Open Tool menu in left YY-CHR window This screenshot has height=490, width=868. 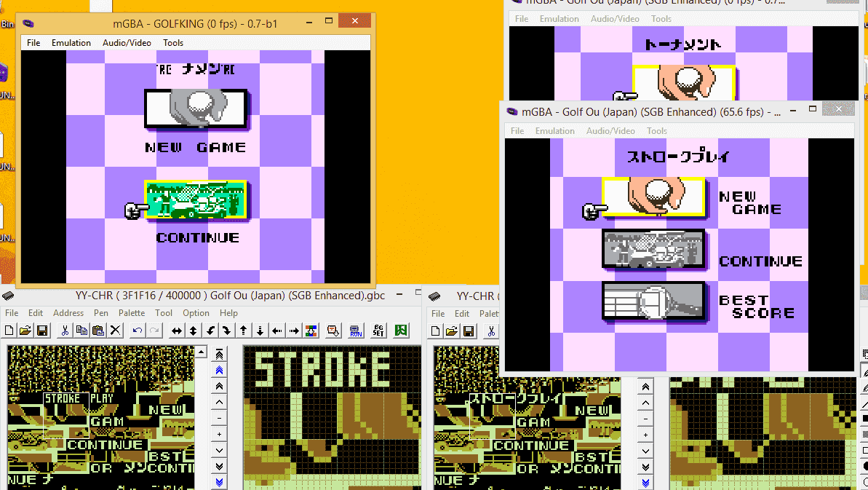(x=163, y=313)
